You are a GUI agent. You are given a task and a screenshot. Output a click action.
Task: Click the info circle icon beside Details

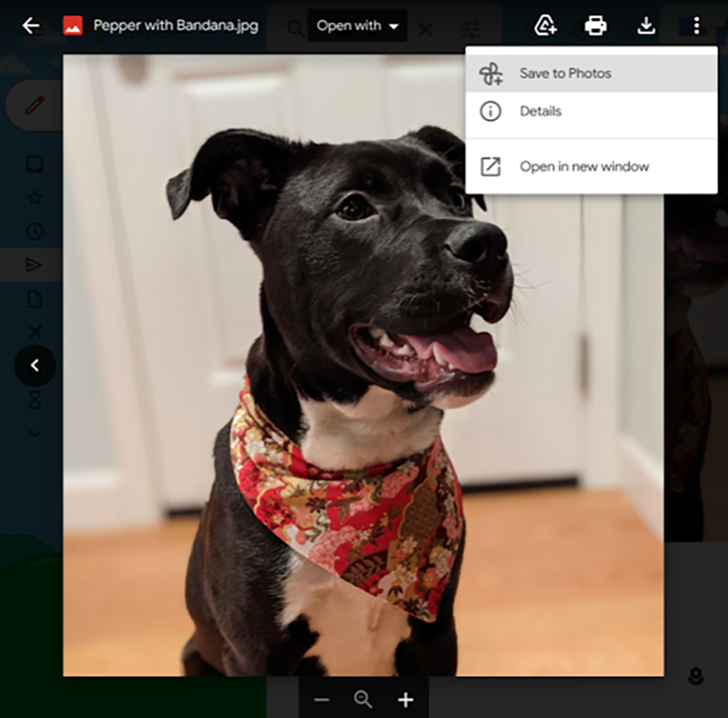[x=490, y=111]
